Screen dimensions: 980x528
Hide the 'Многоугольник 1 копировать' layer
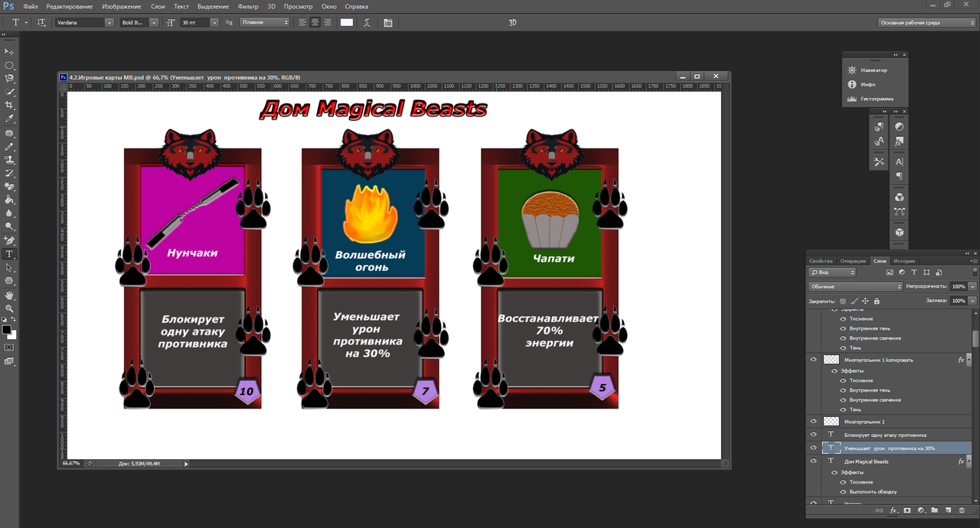pyautogui.click(x=813, y=359)
